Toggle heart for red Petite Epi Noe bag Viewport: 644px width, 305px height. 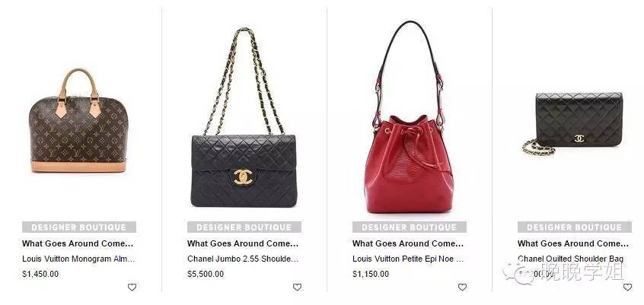(462, 287)
